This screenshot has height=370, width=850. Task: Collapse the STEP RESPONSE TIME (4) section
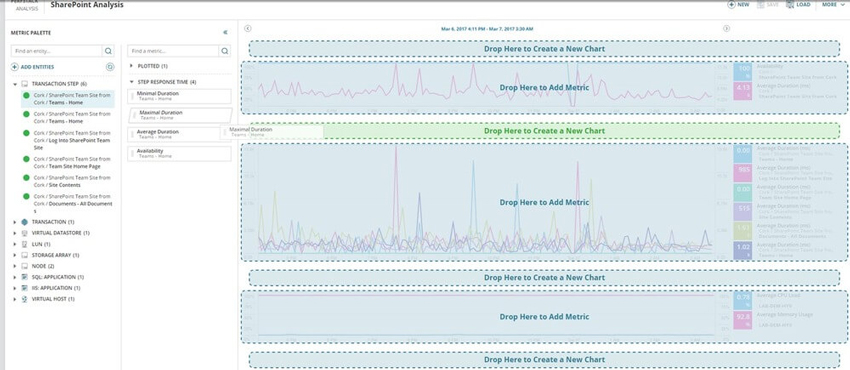click(x=132, y=82)
